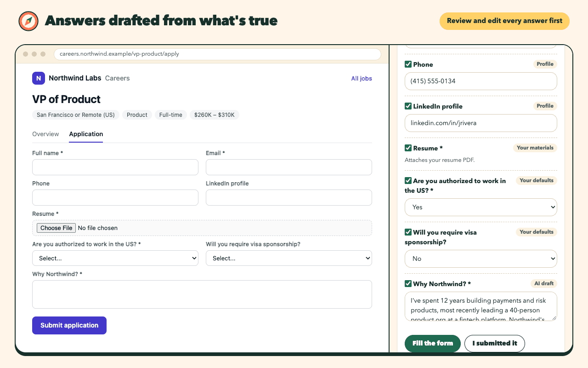Click the Review and edit every answer badge
Screen dimensions: 588x368
(504, 21)
